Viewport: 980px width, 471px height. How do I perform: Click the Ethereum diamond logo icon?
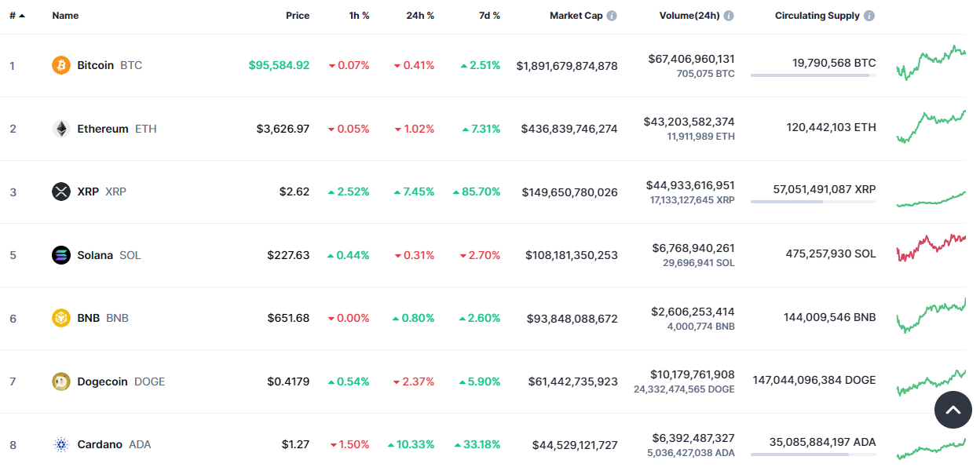61,129
